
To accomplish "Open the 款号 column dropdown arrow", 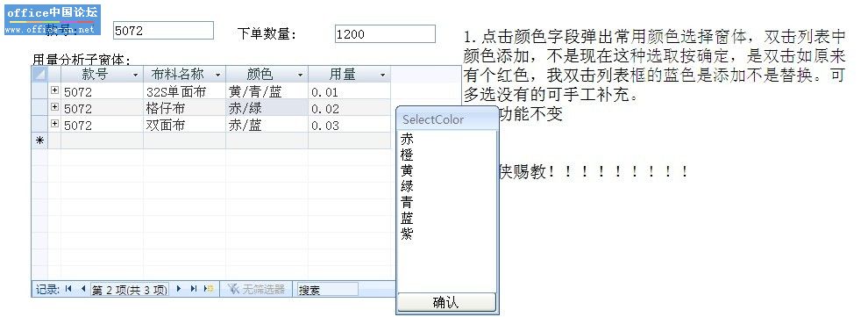I will click(x=135, y=75).
